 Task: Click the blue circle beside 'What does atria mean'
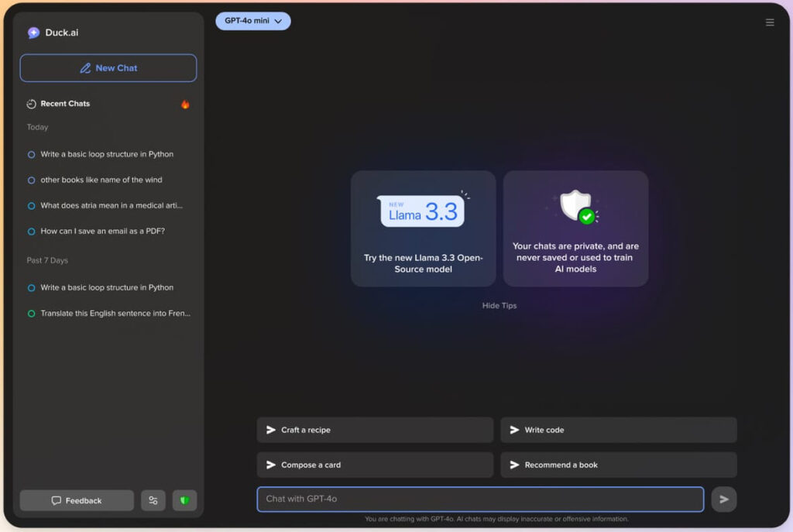[x=31, y=206]
